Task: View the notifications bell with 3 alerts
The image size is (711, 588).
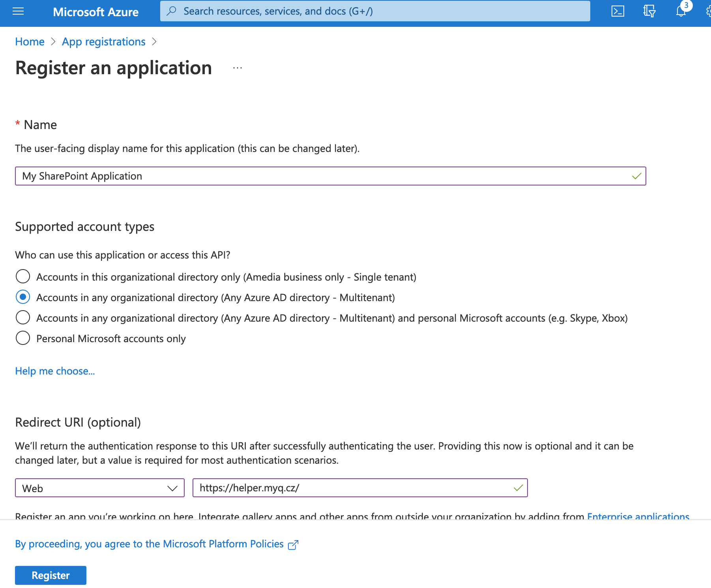Action: pyautogui.click(x=680, y=11)
